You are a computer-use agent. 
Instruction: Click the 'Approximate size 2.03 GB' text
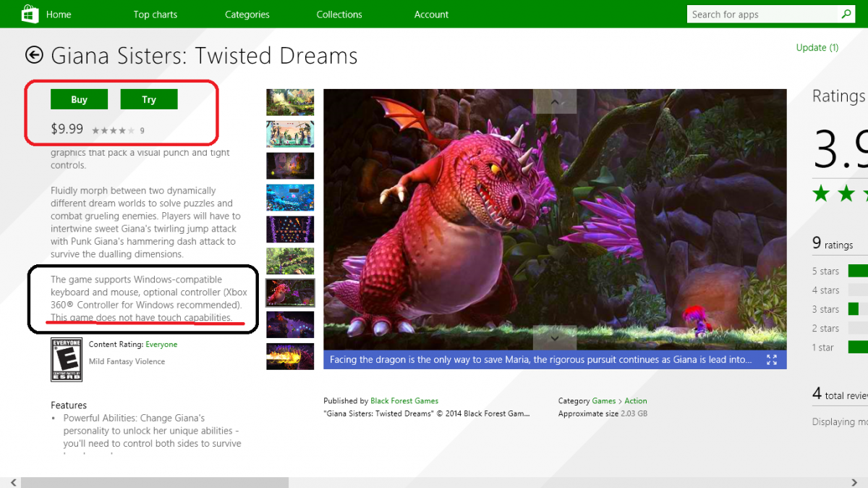tap(603, 414)
